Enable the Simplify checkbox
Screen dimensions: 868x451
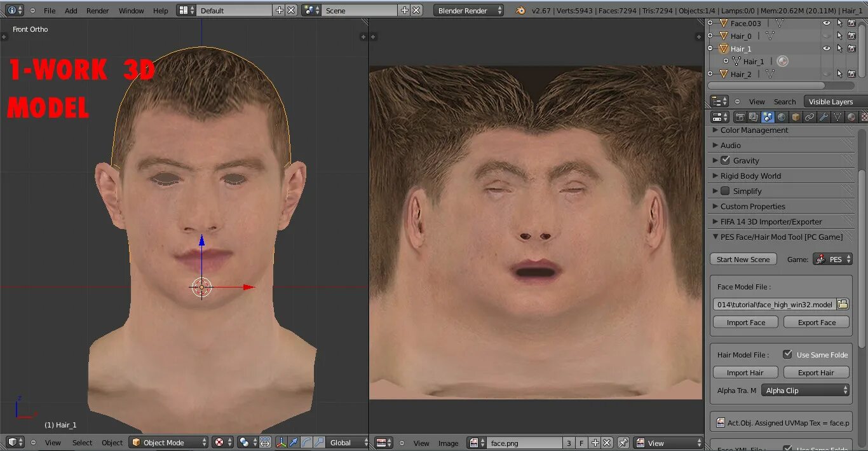coord(725,191)
